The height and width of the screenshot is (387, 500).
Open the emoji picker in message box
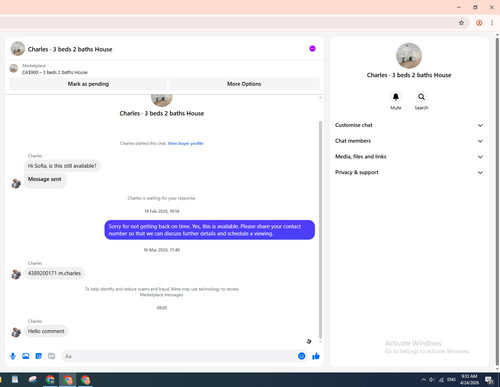301,356
